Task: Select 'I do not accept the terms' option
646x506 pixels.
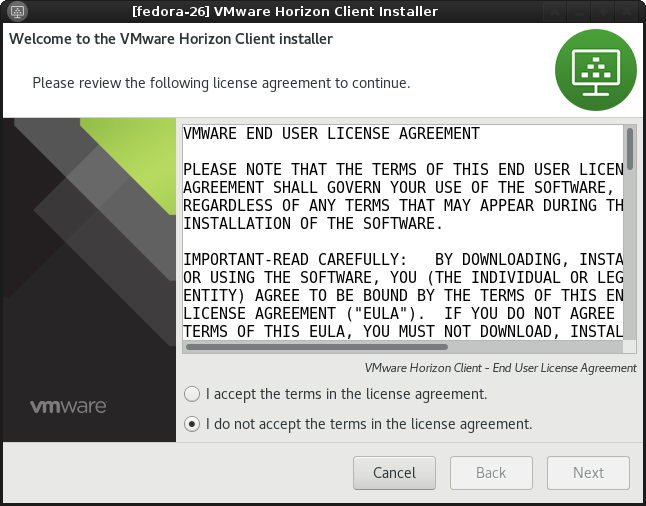Action: 192,424
